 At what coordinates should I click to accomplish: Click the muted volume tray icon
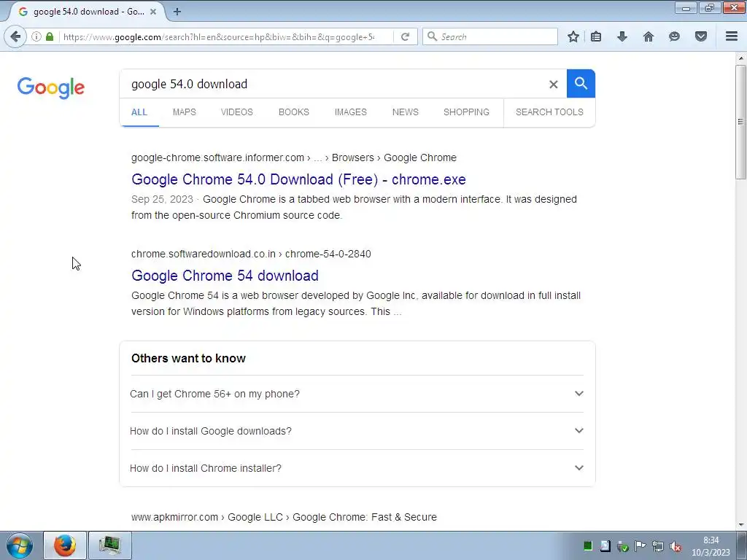coord(675,546)
